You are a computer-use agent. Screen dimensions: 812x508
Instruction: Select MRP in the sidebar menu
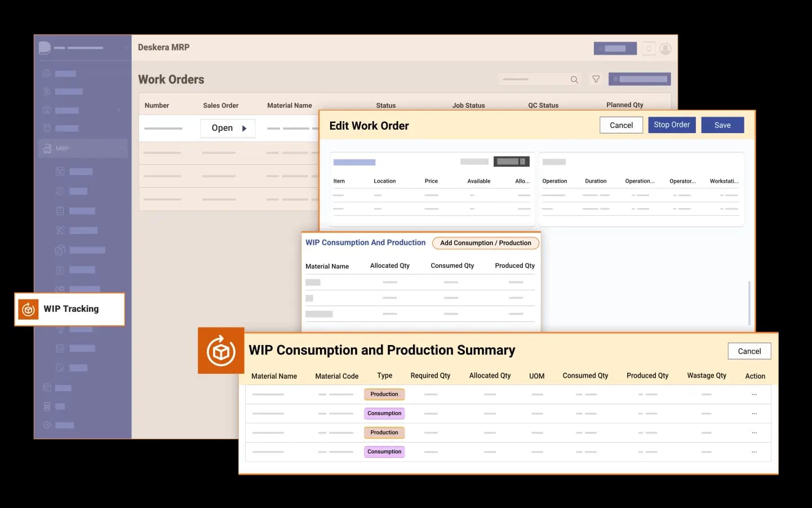[83, 148]
